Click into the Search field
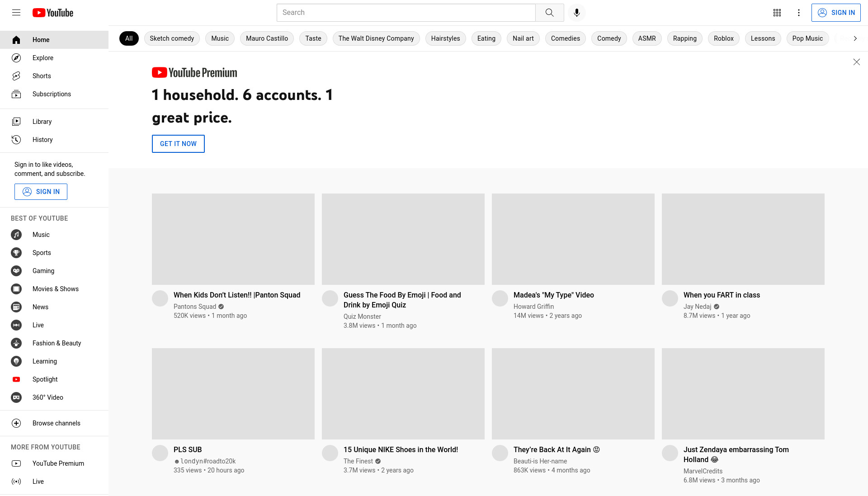The height and width of the screenshot is (496, 868). pyautogui.click(x=406, y=13)
